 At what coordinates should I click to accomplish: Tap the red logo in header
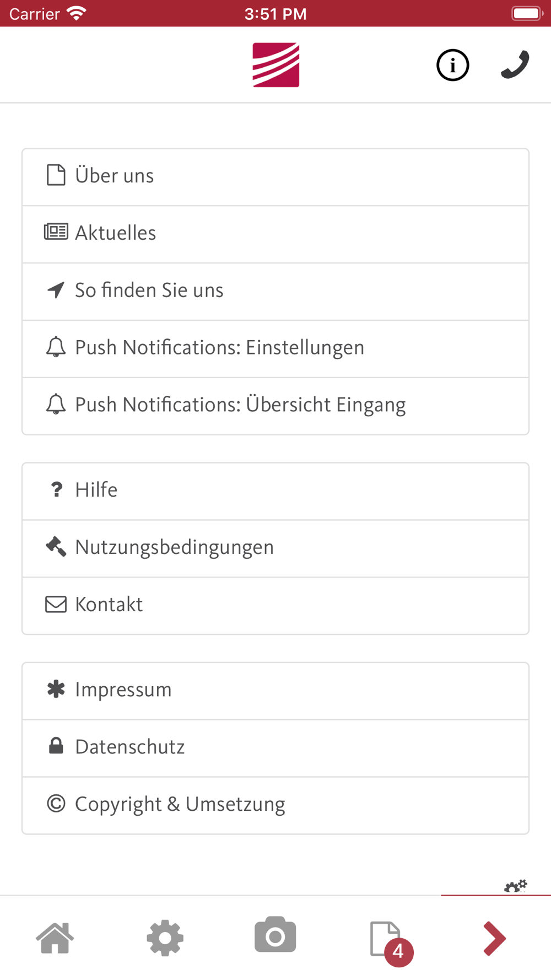click(276, 65)
